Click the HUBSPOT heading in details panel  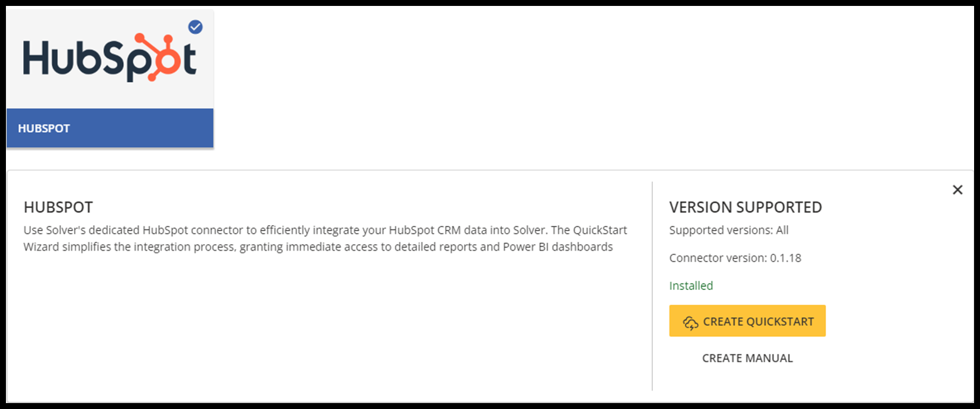click(x=58, y=207)
